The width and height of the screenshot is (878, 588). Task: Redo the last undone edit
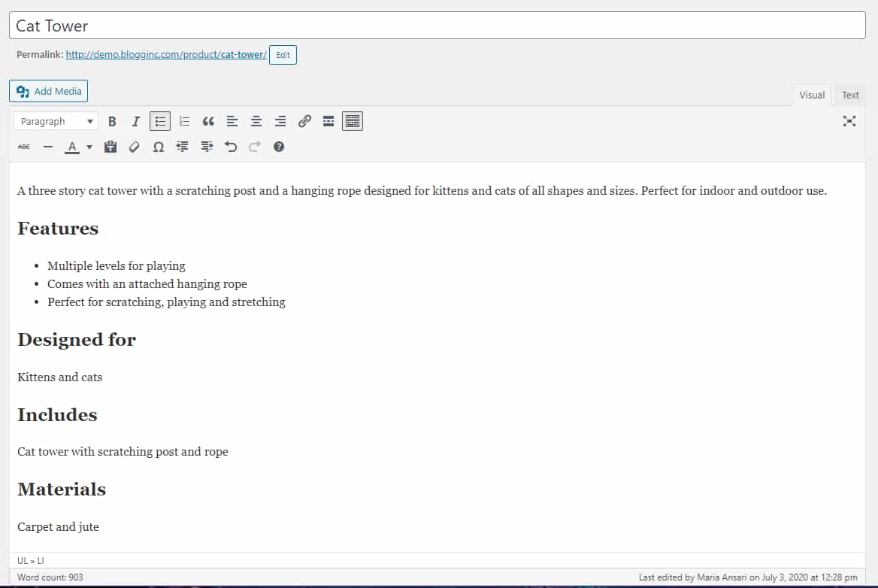coord(255,147)
